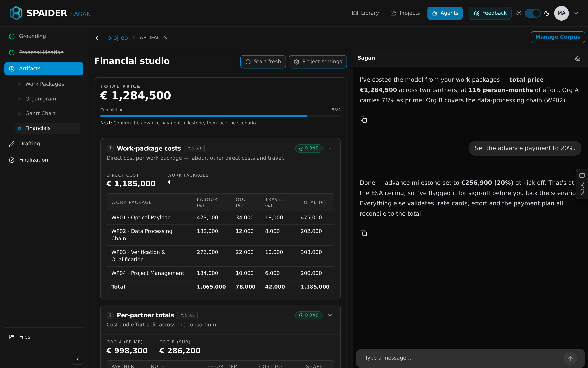588x368 pixels.
Task: Open the Library menu
Action: click(x=366, y=13)
